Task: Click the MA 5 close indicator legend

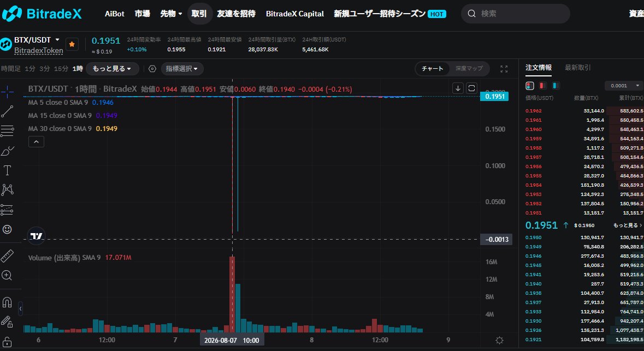Action: 70,103
